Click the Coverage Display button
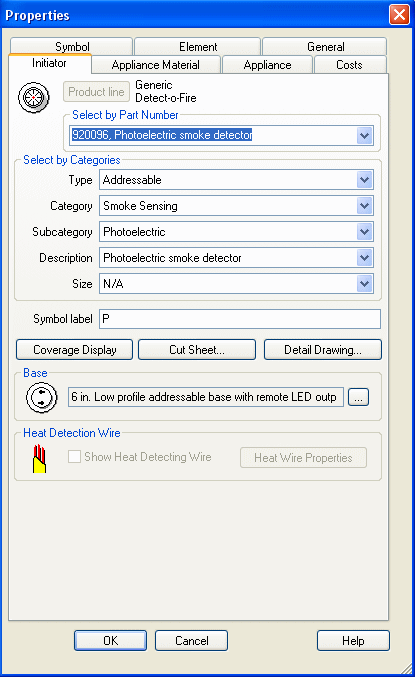 (74, 350)
